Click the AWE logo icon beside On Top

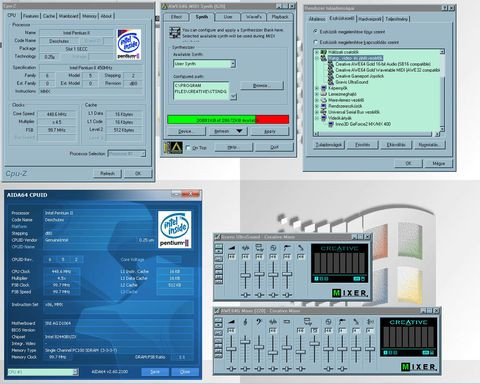click(173, 147)
